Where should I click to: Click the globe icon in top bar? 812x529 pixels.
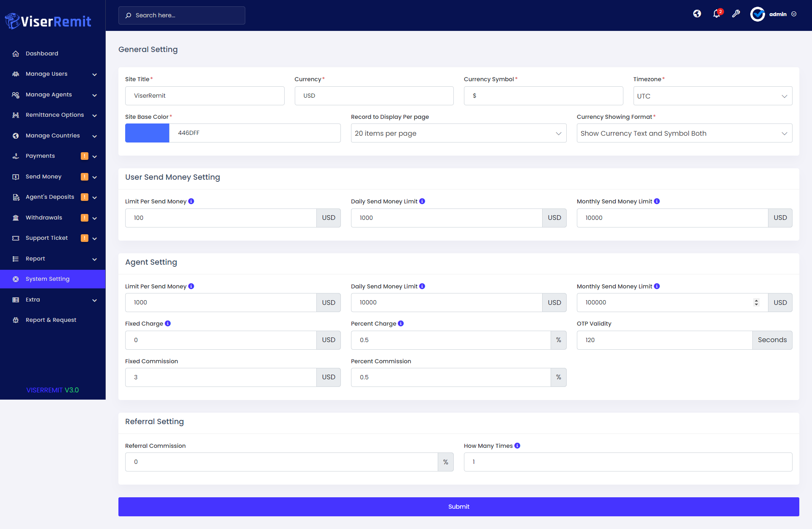coord(697,14)
